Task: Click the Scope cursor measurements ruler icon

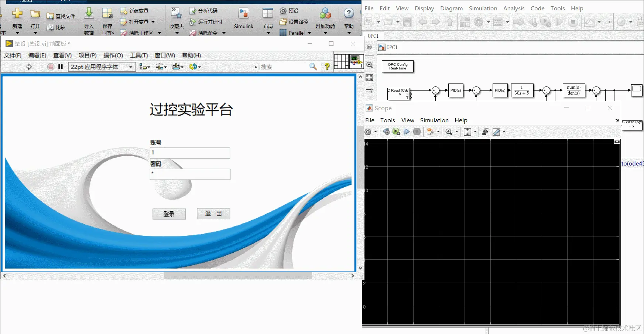Action: (496, 132)
